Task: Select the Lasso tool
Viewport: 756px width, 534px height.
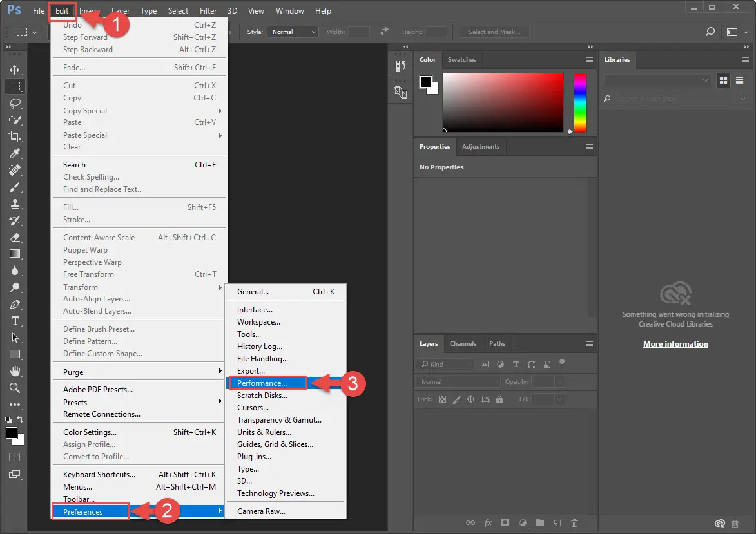Action: coord(14,102)
